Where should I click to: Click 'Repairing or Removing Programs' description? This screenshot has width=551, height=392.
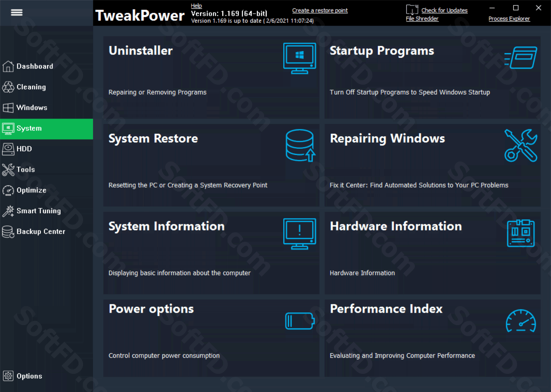(x=157, y=92)
